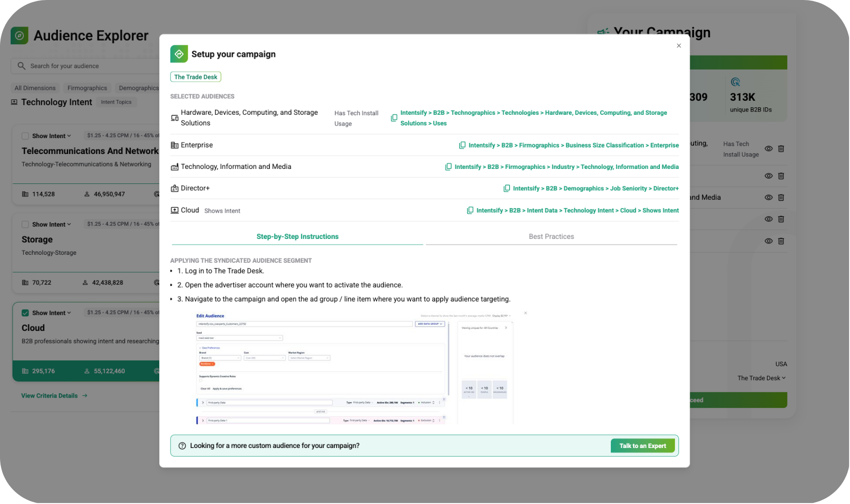Click the trash icon in bottom campaign row
Screen dimensions: 850x504
[781, 241]
